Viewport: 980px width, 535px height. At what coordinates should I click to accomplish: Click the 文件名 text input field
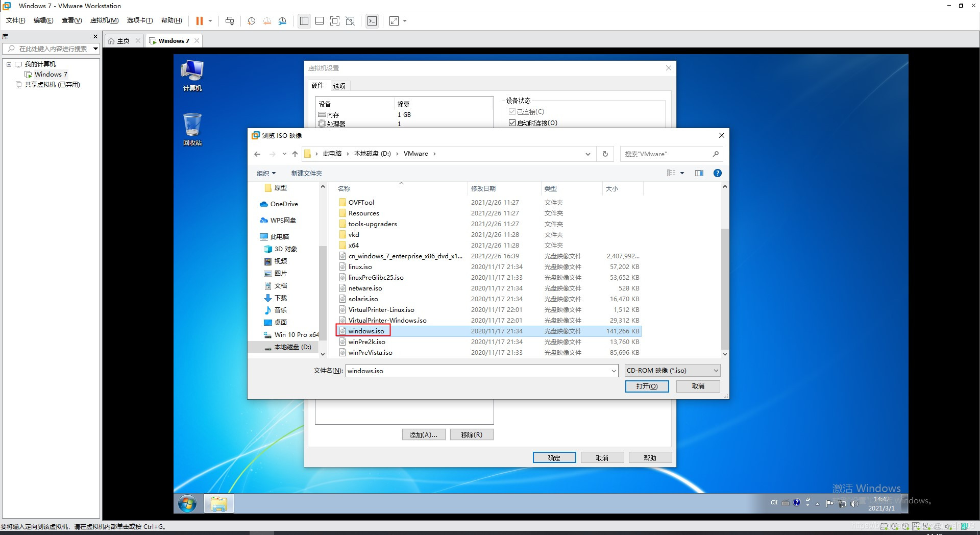pyautogui.click(x=478, y=371)
